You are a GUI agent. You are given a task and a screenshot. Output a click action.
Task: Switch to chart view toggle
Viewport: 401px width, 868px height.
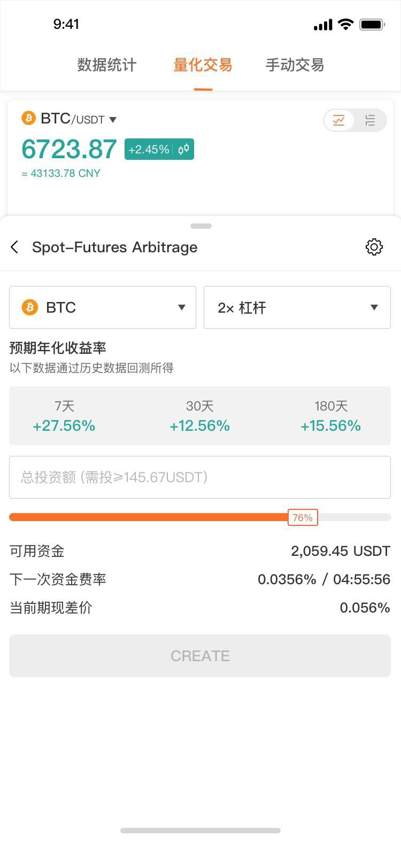point(339,120)
